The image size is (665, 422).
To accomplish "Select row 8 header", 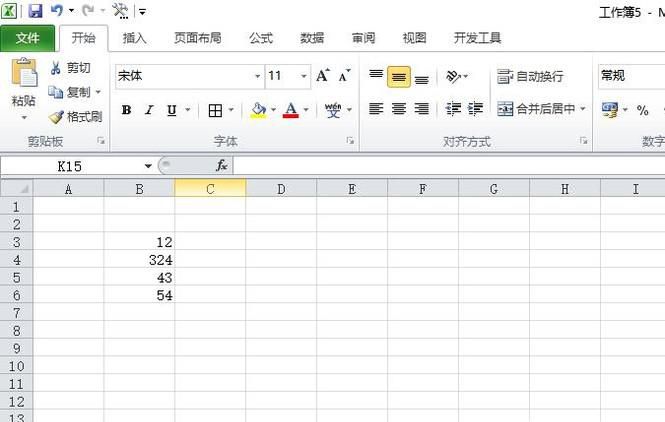I will click(17, 331).
